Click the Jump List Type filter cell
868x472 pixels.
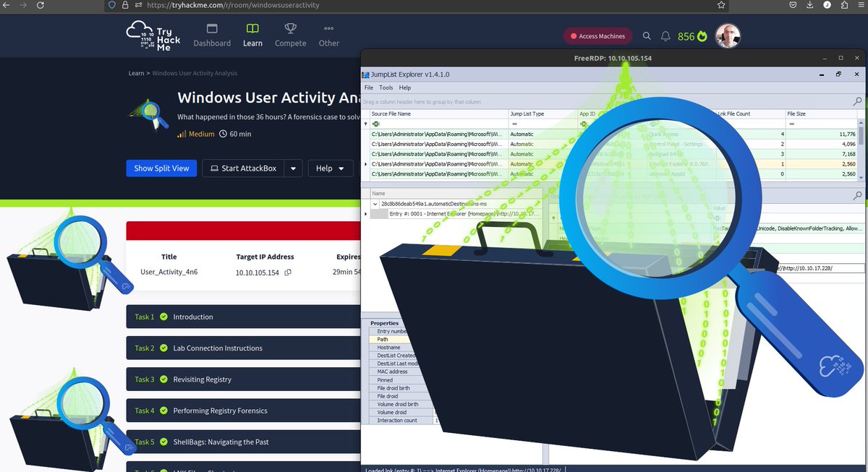(542, 124)
